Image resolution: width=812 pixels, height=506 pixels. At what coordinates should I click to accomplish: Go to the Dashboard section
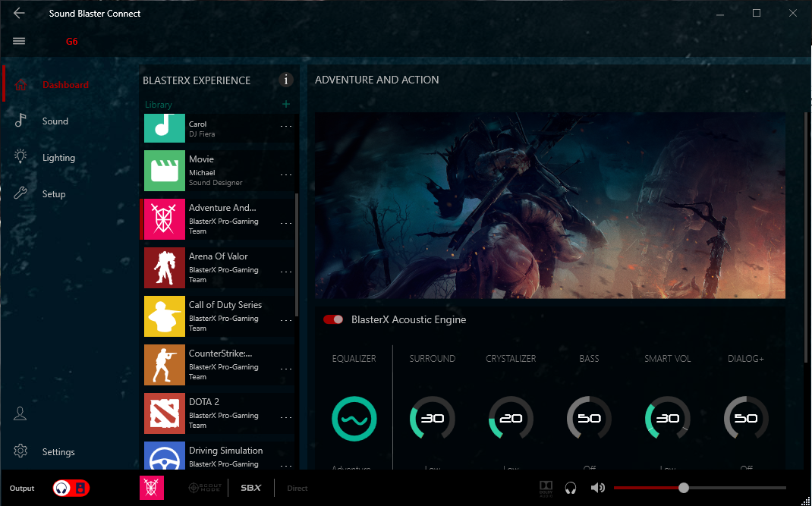[65, 84]
